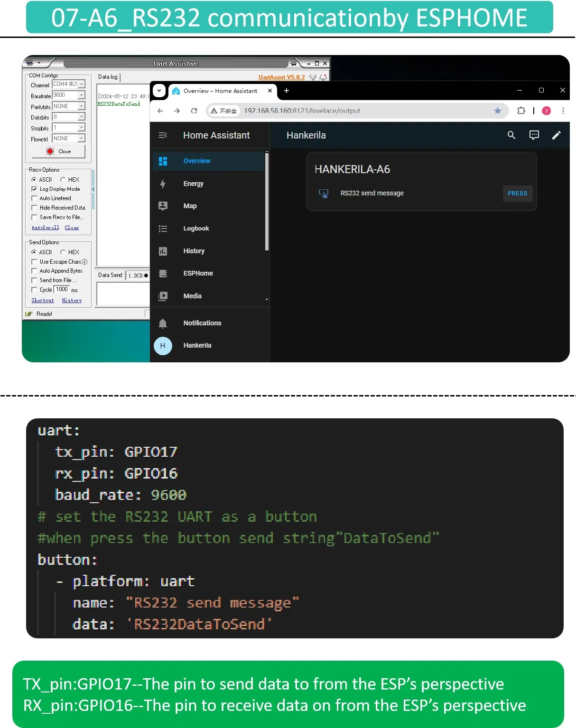Select HEX radio button in Recv Options
The height and width of the screenshot is (728, 576).
[x=63, y=180]
